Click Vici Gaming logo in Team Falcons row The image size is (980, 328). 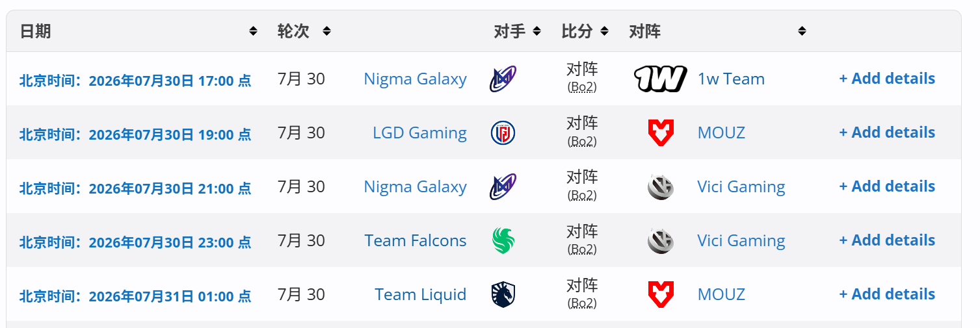pos(661,241)
